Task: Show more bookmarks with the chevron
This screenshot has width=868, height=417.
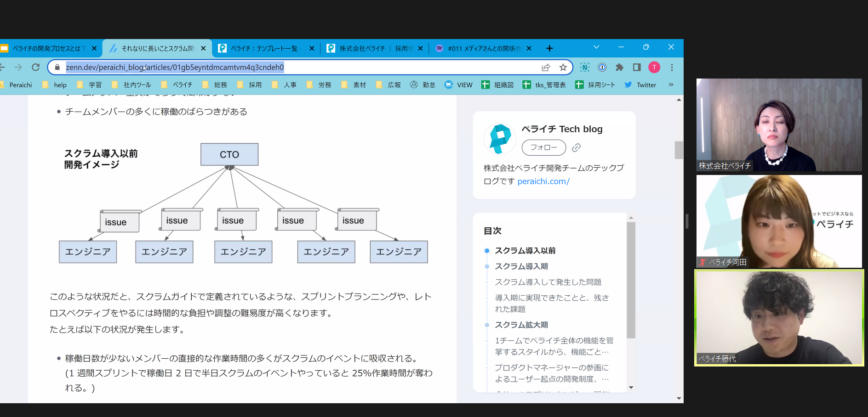Action: [x=671, y=85]
